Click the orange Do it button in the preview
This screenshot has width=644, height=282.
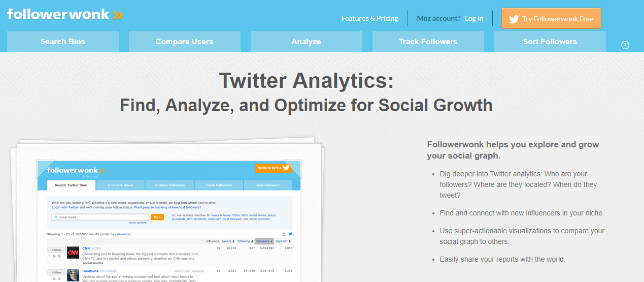157,217
